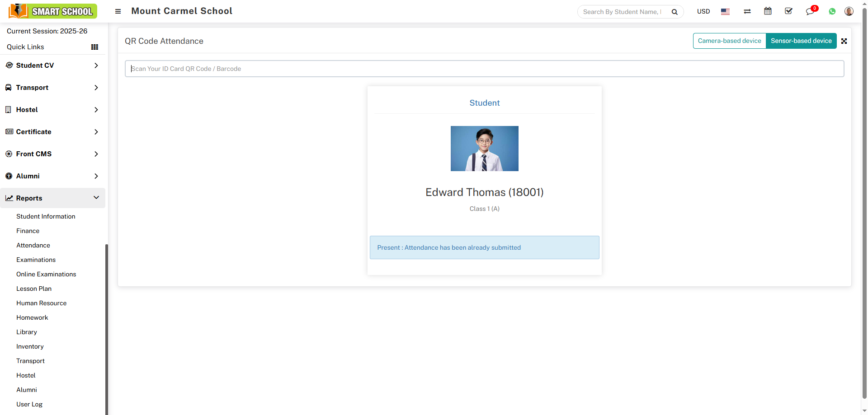
Task: Click the Alumni sidebar icon
Action: point(9,176)
